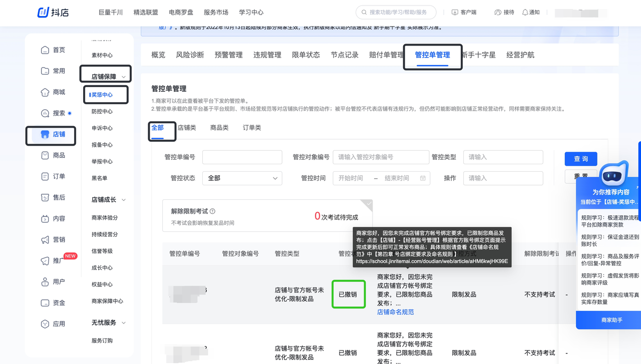Open the 订单 sidebar icon
The height and width of the screenshot is (364, 641).
[x=45, y=176]
